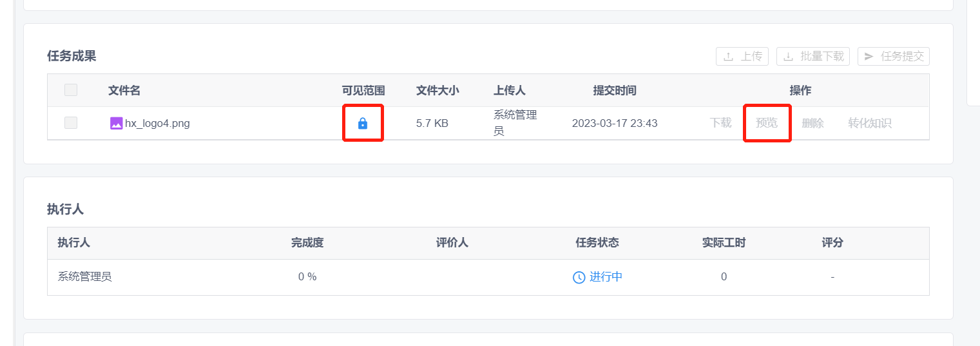This screenshot has height=346, width=980.
Task: Click the 任务提交 button
Action: pos(894,57)
